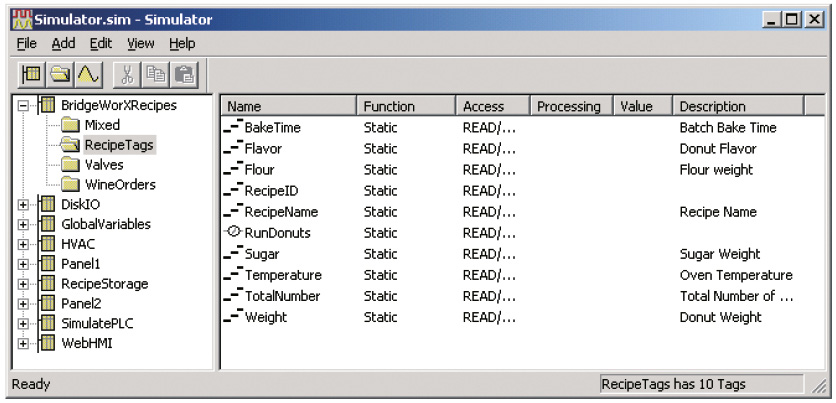Collapse the BridgeWorXRecipes tree node

pyautogui.click(x=23, y=106)
